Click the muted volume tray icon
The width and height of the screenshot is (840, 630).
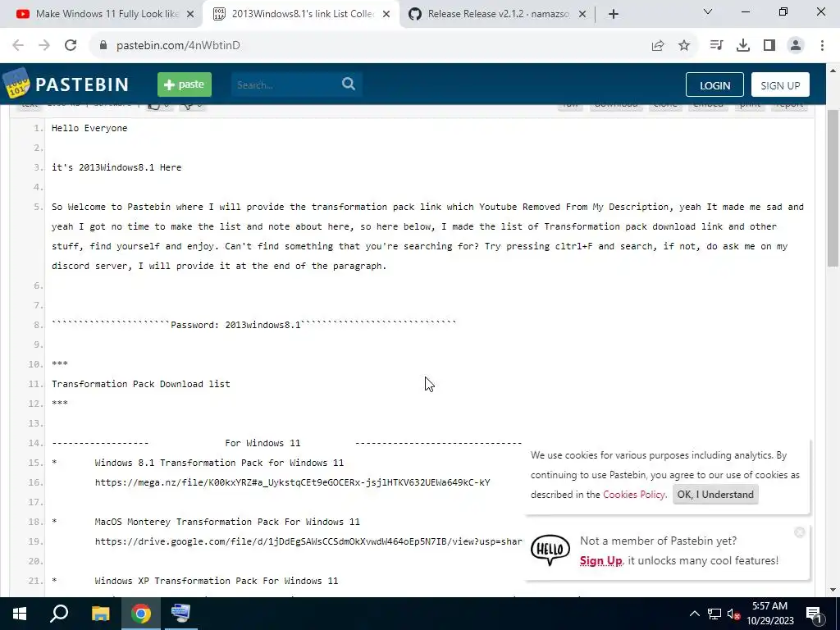[x=733, y=614]
